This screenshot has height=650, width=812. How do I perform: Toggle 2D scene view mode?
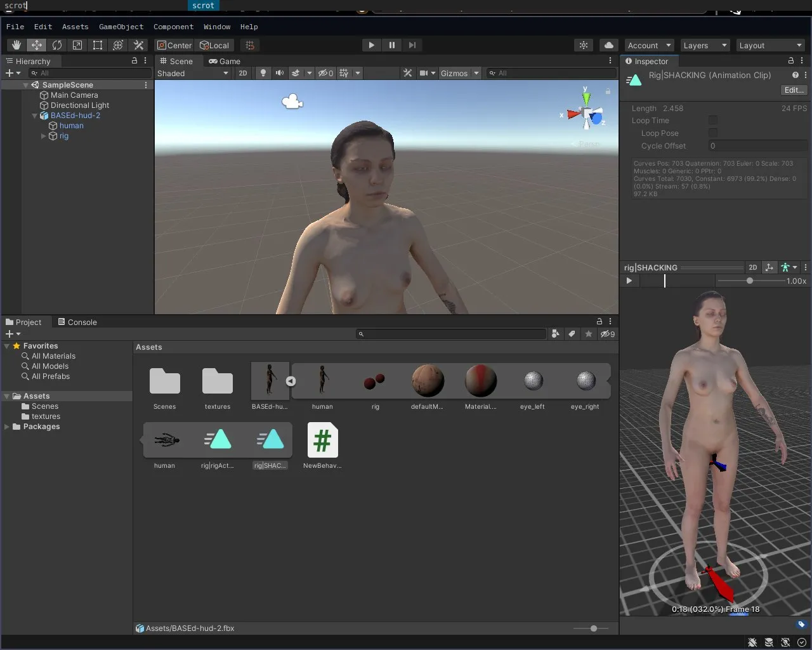pos(243,73)
